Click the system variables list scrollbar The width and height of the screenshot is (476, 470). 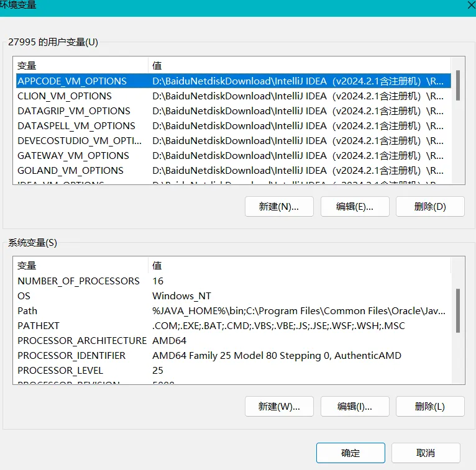tap(458, 310)
